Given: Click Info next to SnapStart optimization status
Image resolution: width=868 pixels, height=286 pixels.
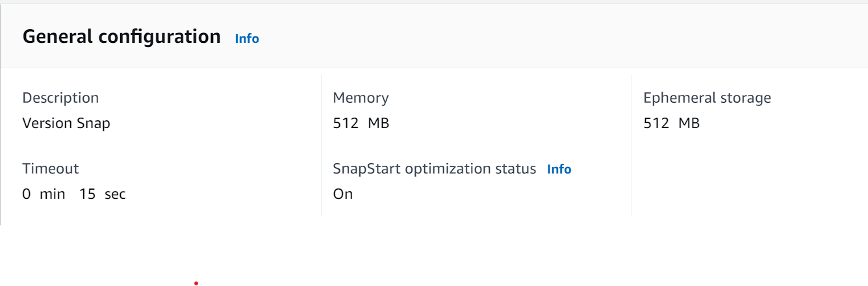Looking at the screenshot, I should [x=559, y=169].
